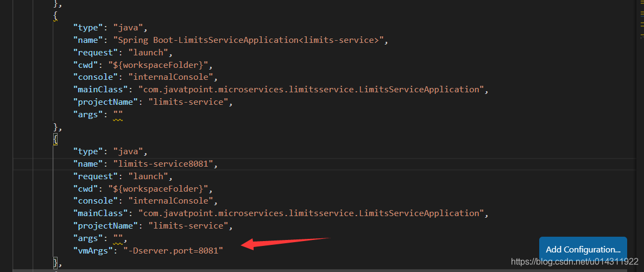Click the "java" type value in the first configuration
Image resolution: width=644 pixels, height=272 pixels.
pyautogui.click(x=127, y=28)
